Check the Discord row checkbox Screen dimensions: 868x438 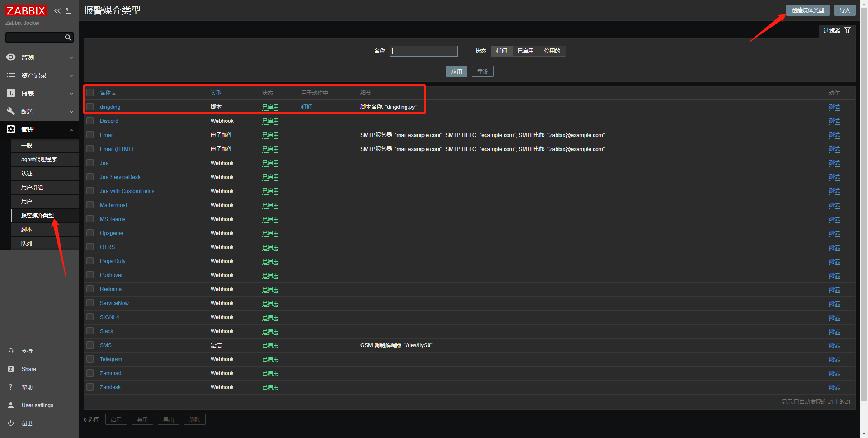(x=90, y=121)
